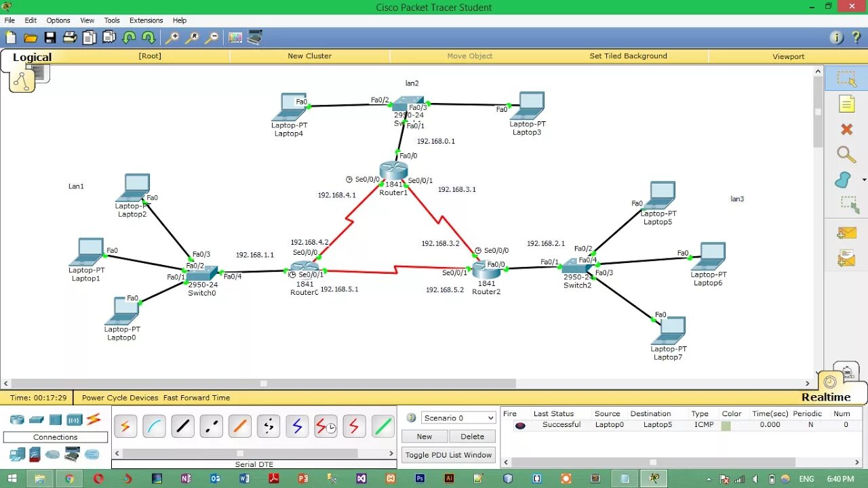Choose the console cable connection
This screenshot has height=488, width=868.
click(x=154, y=426)
